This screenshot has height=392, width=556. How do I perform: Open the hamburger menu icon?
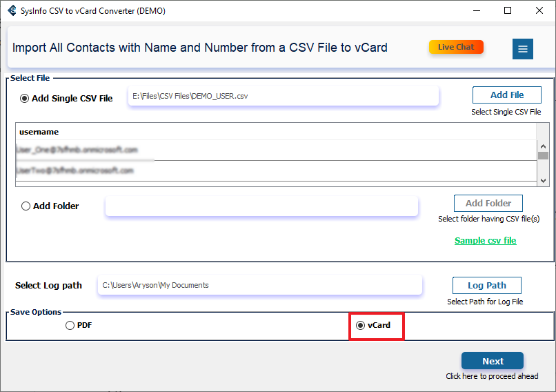(x=523, y=49)
